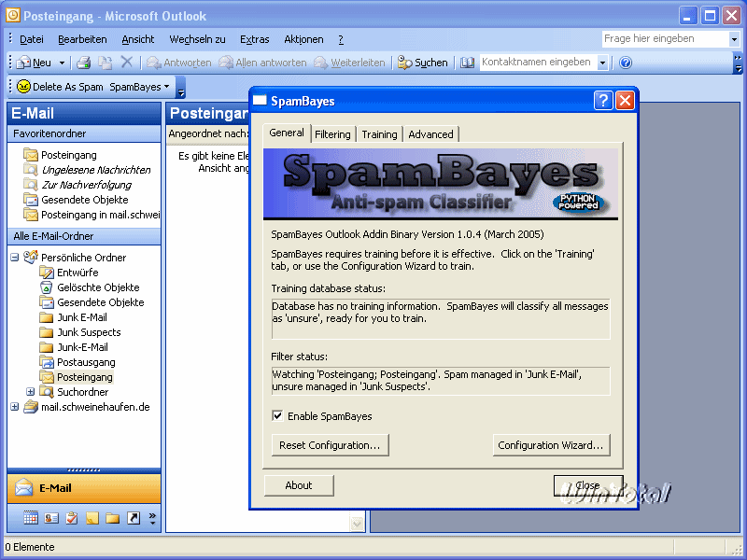747x560 pixels.
Task: Open the Shortcuts navigation icon
Action: (x=134, y=518)
